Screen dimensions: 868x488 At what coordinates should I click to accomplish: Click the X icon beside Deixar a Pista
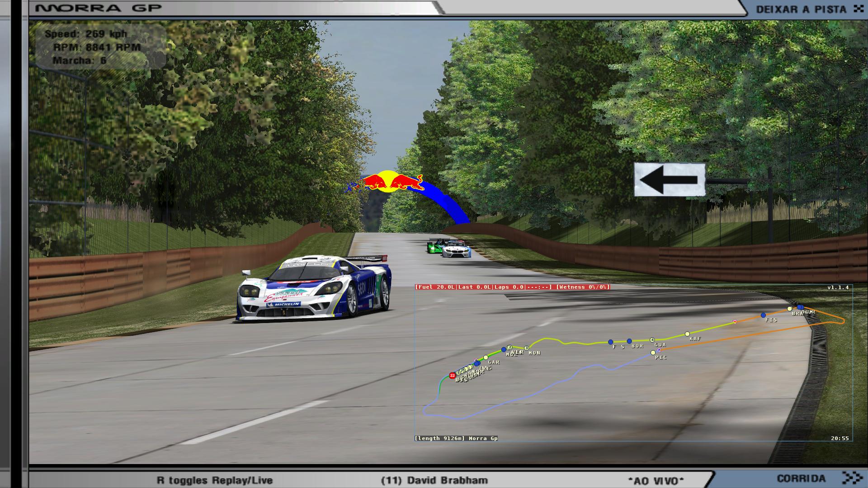pyautogui.click(x=858, y=9)
